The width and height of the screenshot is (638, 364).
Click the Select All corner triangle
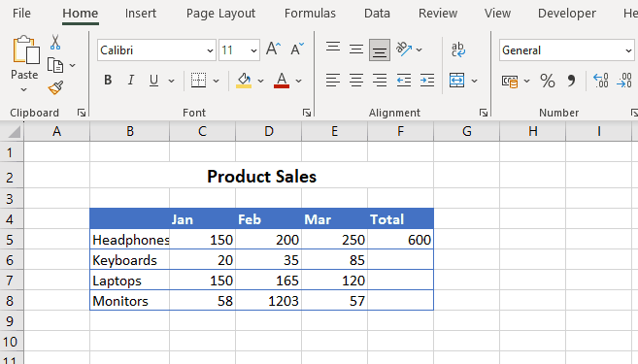(14, 132)
